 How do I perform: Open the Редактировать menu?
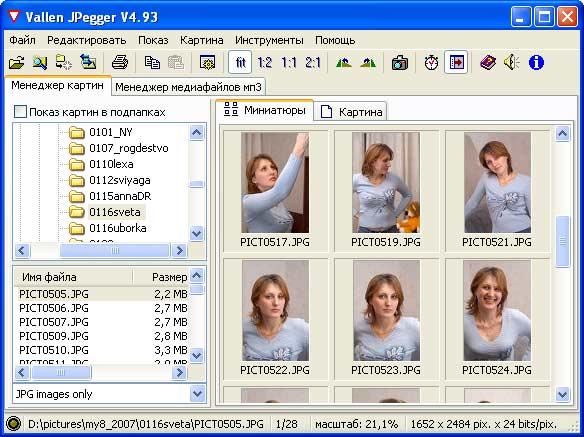point(86,40)
